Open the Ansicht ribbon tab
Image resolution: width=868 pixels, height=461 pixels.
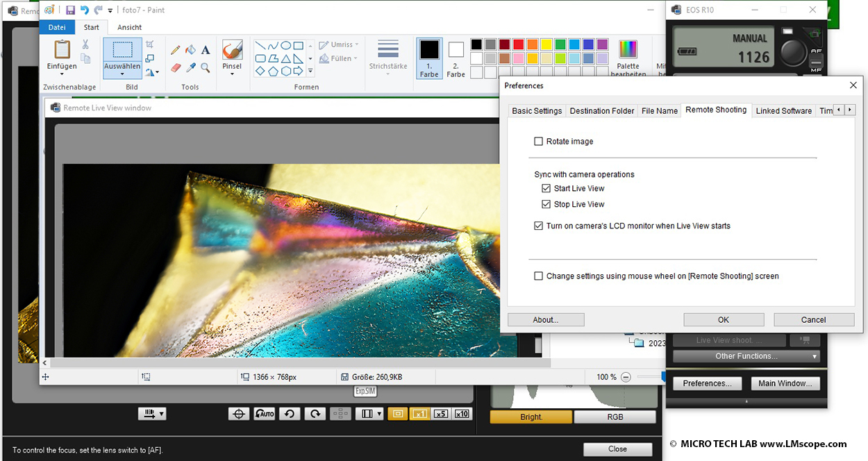129,28
